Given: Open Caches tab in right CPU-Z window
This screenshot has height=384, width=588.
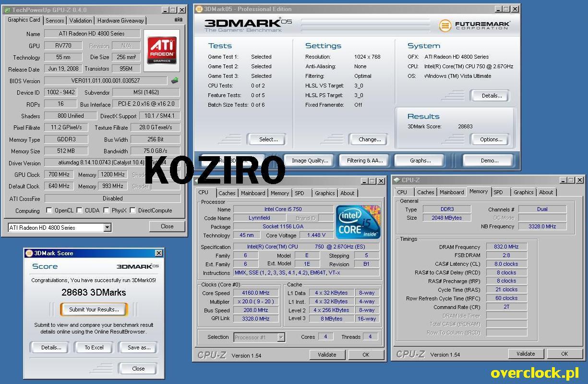Looking at the screenshot, I should point(426,192).
